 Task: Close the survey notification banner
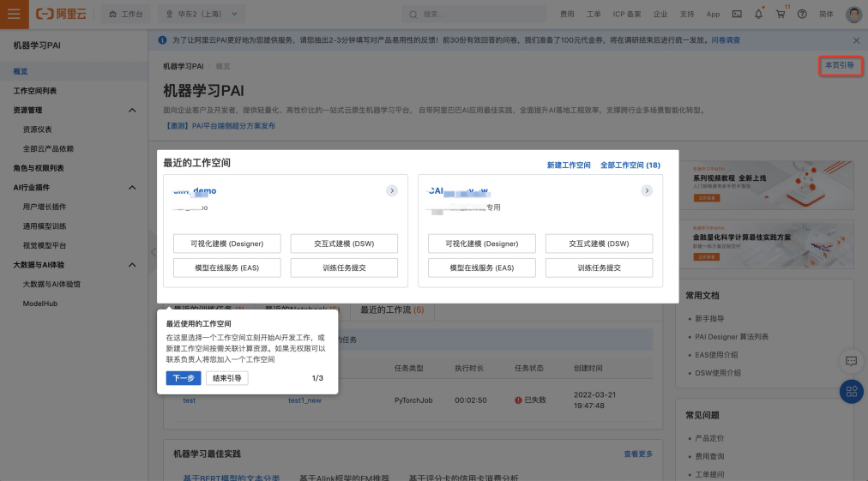click(x=856, y=40)
